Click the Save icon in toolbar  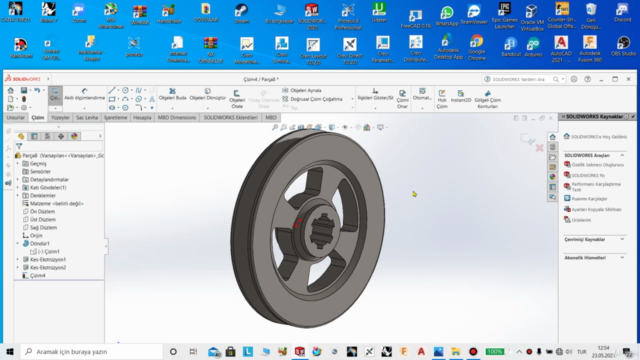24,90
